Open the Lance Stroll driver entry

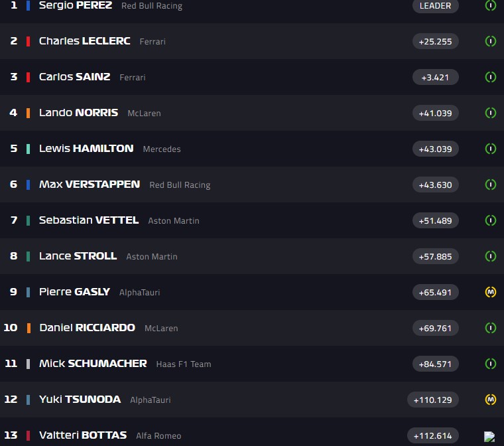[x=78, y=256]
